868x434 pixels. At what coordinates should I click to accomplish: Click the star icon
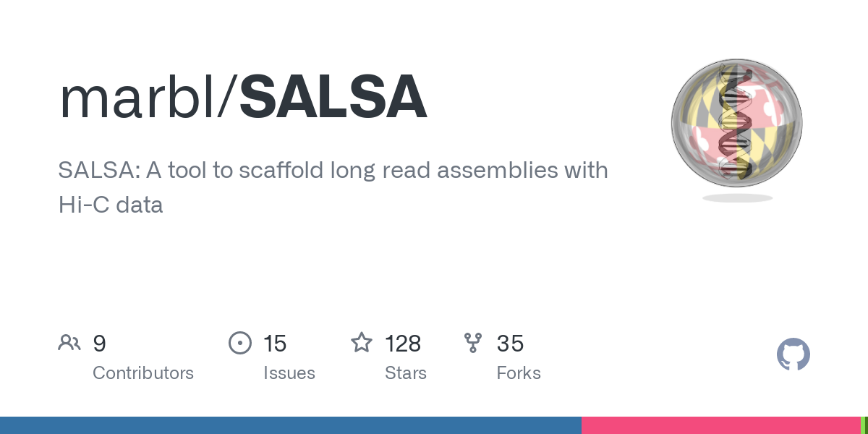(362, 342)
